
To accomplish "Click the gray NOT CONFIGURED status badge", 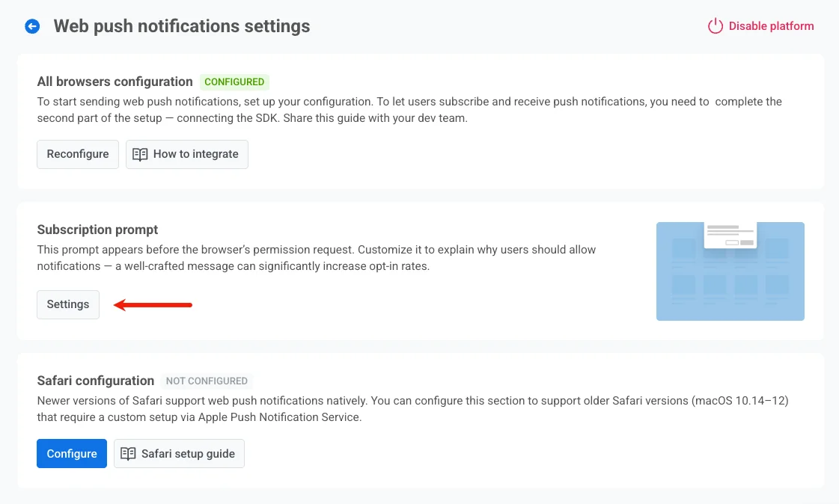I will point(207,381).
